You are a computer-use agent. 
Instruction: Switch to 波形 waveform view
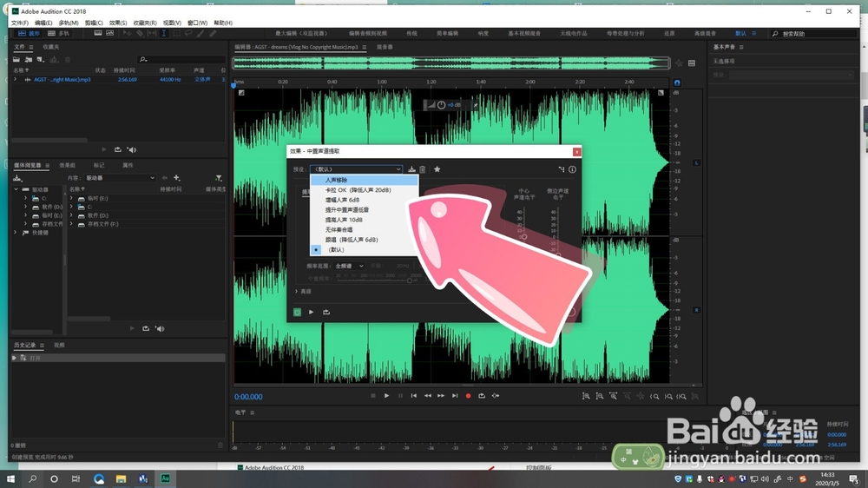tap(29, 33)
